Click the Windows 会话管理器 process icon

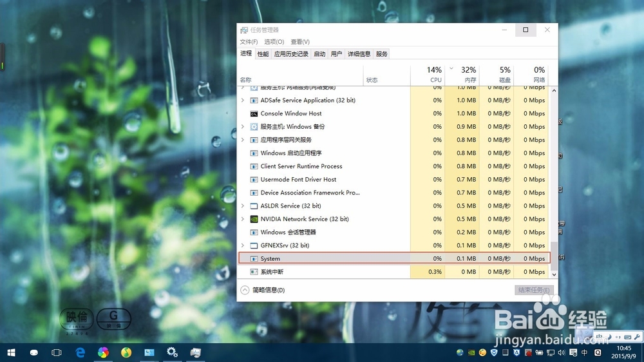tap(254, 232)
